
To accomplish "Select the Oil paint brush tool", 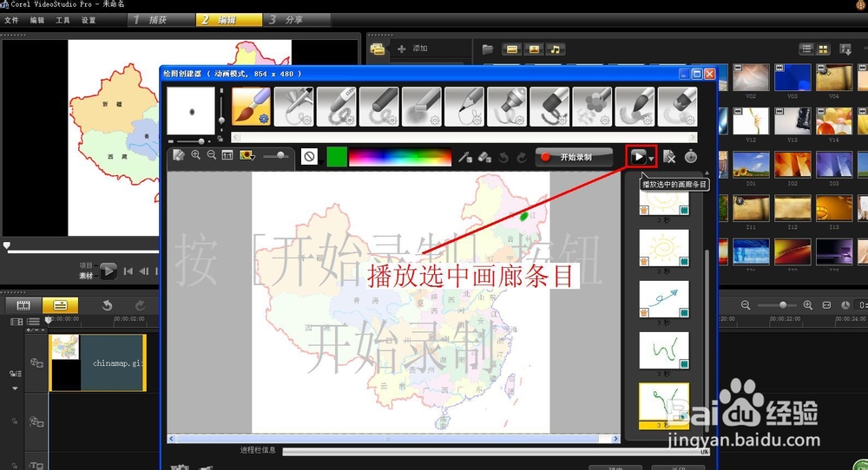I will click(x=549, y=106).
